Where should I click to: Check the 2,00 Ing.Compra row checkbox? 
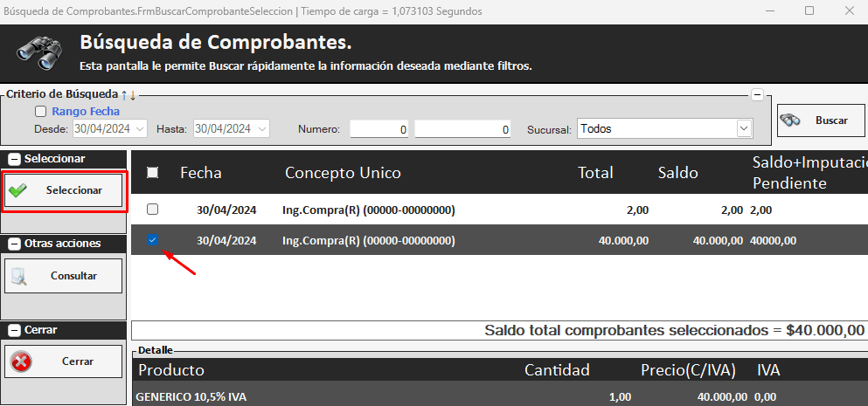[x=153, y=210]
